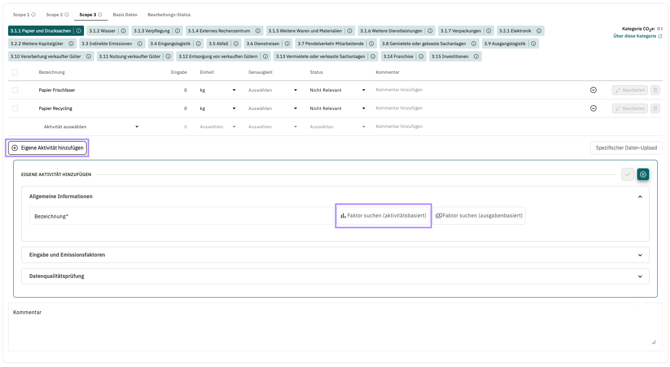Click trash icon in Papier Frischfaser row
Screen dimensions: 670x367
(x=655, y=90)
